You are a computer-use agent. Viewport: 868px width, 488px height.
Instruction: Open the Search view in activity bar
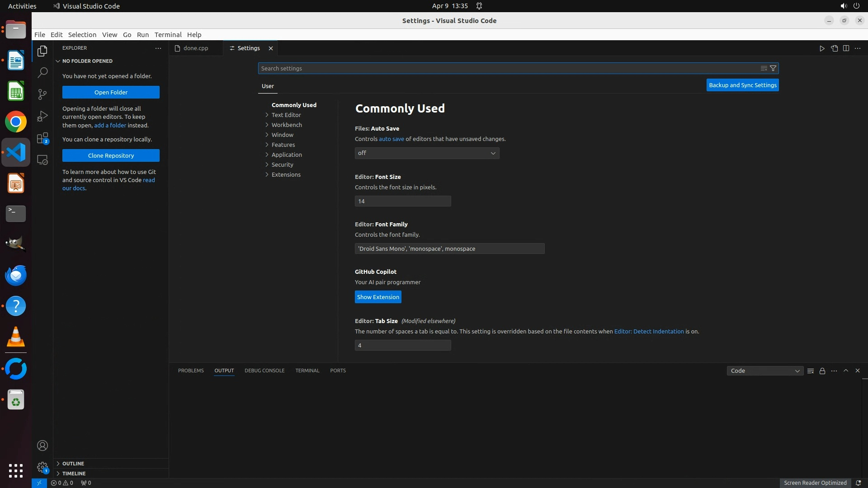(x=42, y=72)
